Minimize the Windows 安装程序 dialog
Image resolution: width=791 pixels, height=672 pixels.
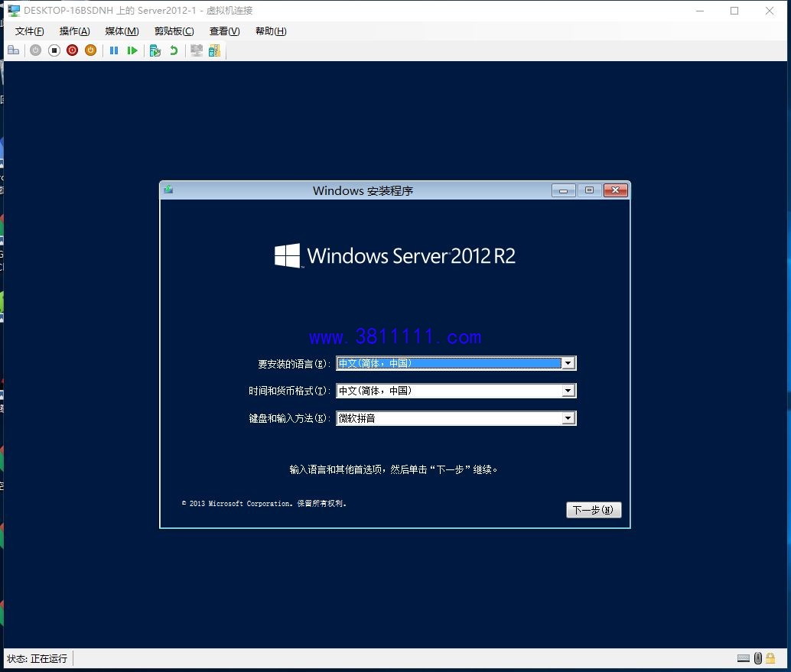564,190
